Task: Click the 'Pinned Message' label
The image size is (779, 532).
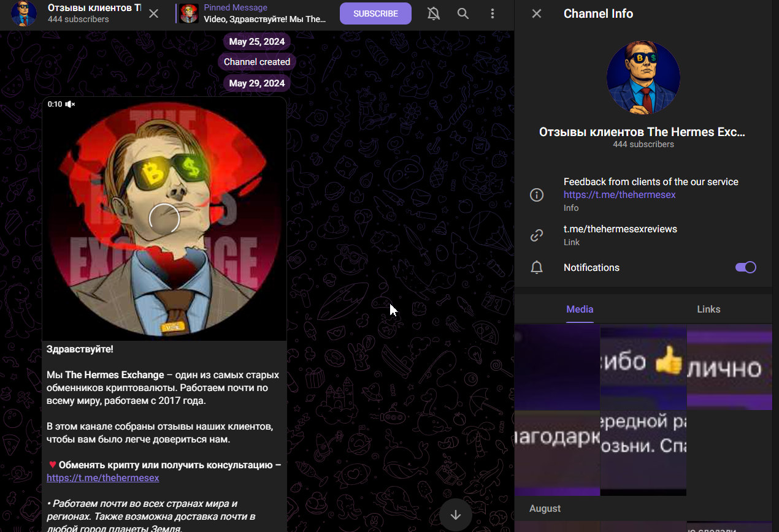Action: [x=236, y=8]
